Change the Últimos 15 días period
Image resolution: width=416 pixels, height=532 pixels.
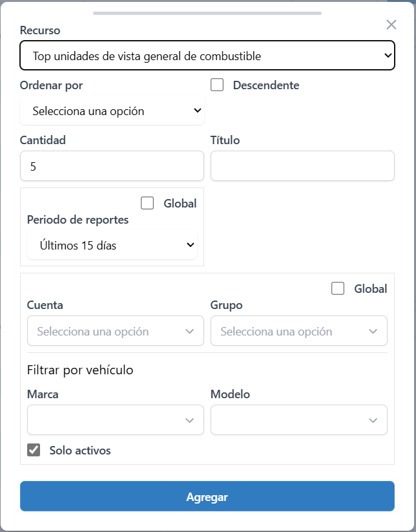click(x=112, y=245)
